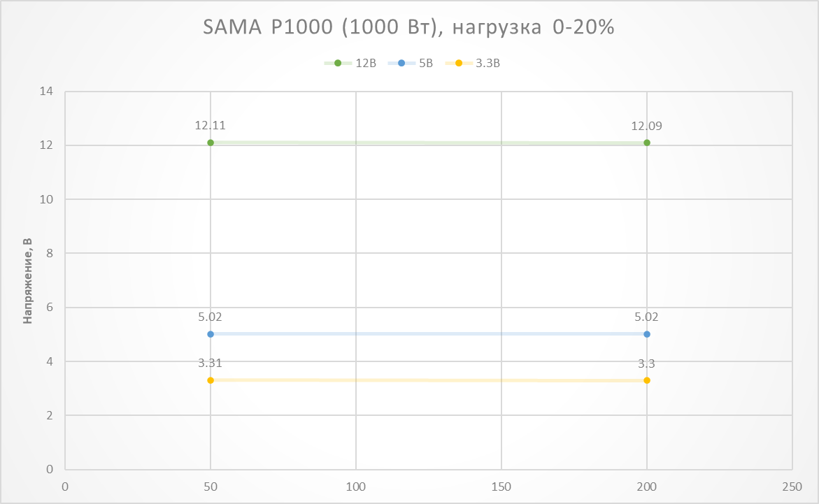The height and width of the screenshot is (504, 819).
Task: Select the 12.09 data label
Action: (x=646, y=127)
